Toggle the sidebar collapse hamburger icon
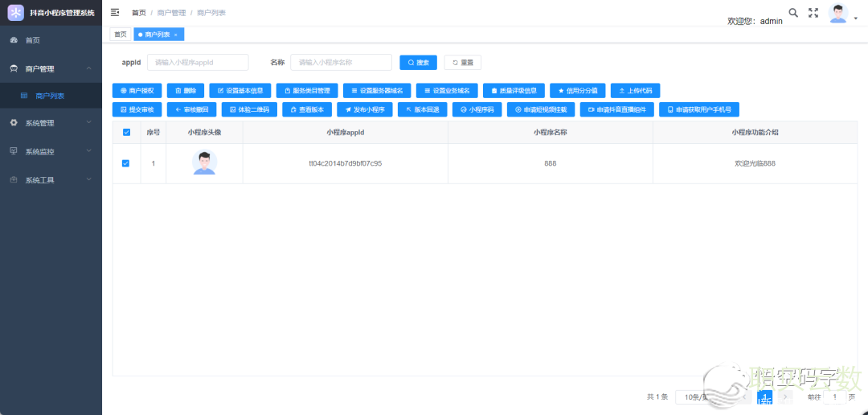The image size is (868, 415). pyautogui.click(x=115, y=12)
